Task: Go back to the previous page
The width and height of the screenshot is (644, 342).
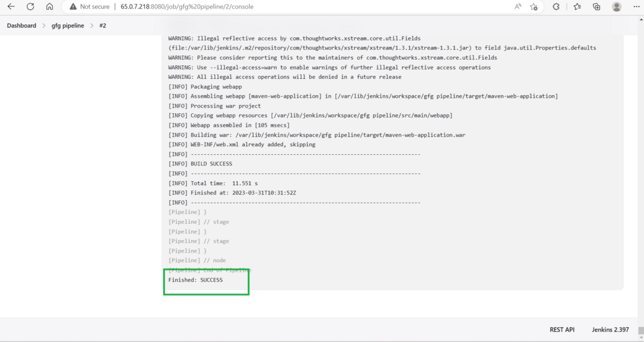Action: tap(11, 7)
